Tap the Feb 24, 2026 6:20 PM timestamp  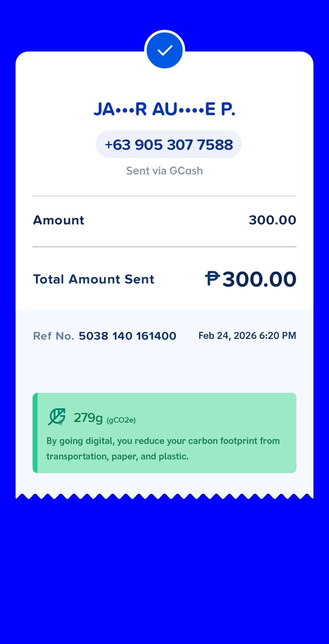[x=247, y=336]
